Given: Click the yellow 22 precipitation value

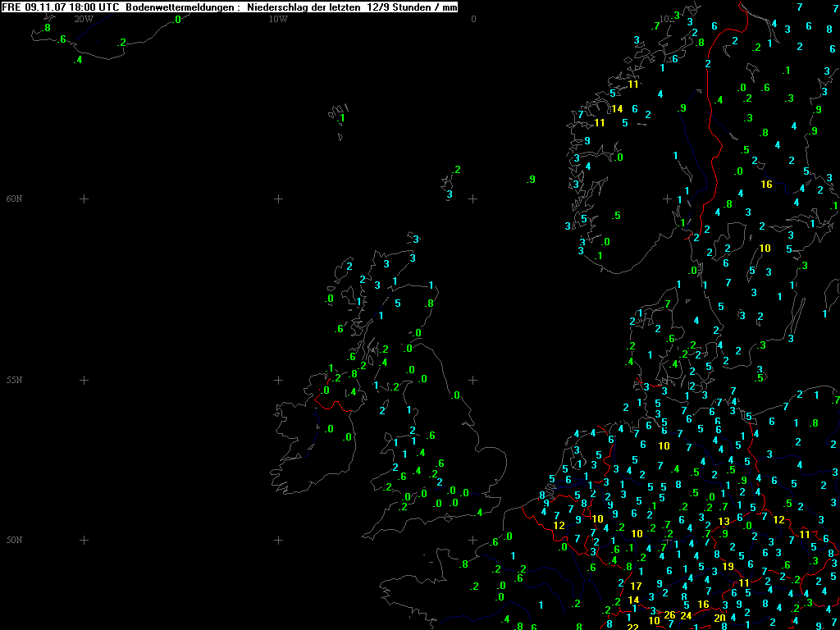Looking at the screenshot, I should click(632, 628).
